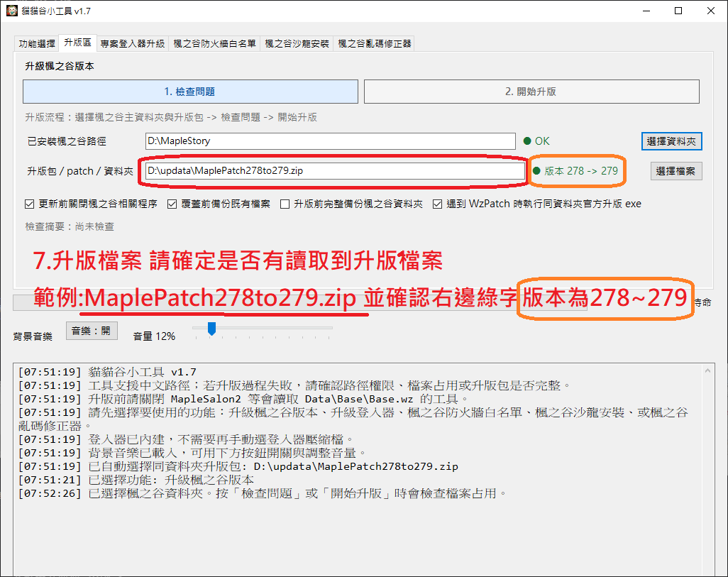Close the 貓貓谷小工具 window
The image size is (728, 577).
pyautogui.click(x=711, y=11)
